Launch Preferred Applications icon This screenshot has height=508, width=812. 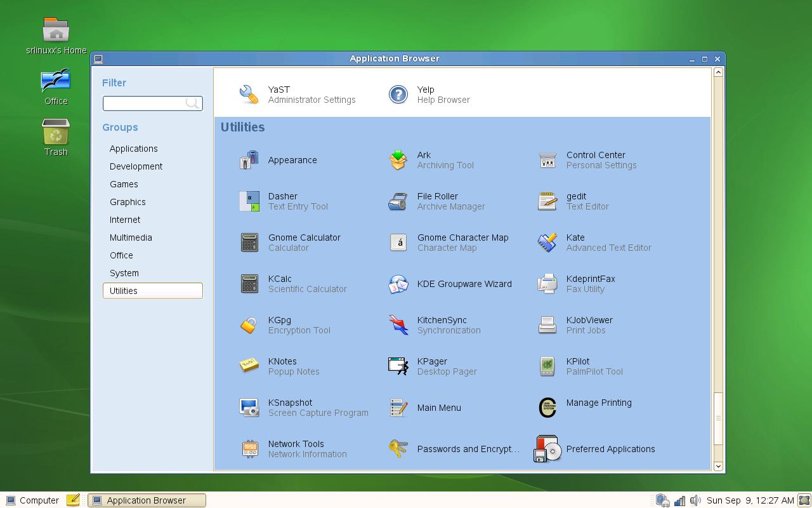(x=547, y=449)
